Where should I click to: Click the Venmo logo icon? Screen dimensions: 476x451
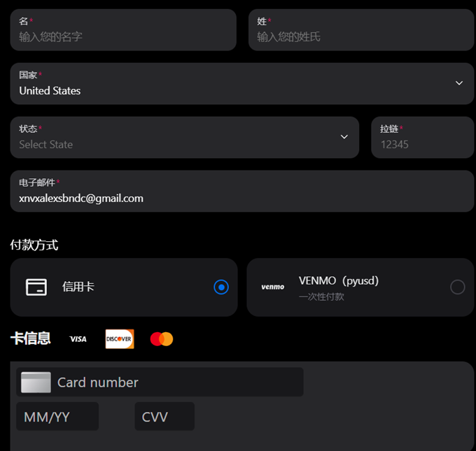(x=272, y=287)
